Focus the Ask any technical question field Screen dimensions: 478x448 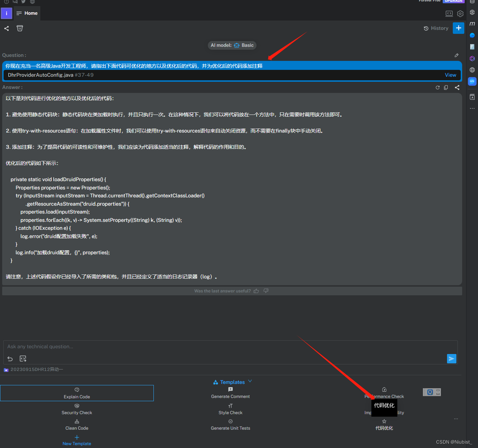pos(231,346)
